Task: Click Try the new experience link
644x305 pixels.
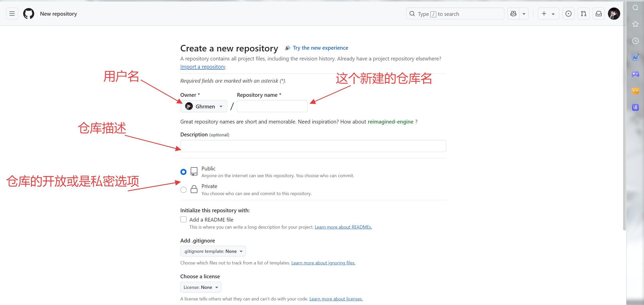Action: coord(320,48)
